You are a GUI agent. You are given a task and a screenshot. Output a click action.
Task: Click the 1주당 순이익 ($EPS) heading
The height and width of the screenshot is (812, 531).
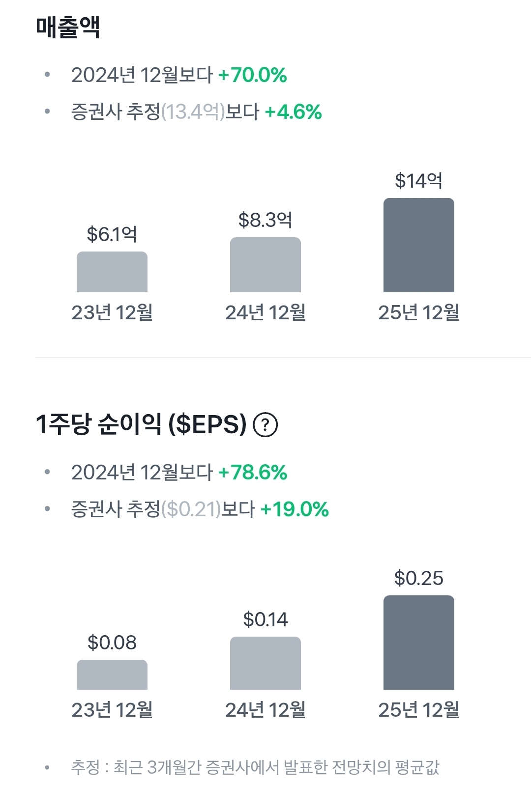tap(141, 424)
